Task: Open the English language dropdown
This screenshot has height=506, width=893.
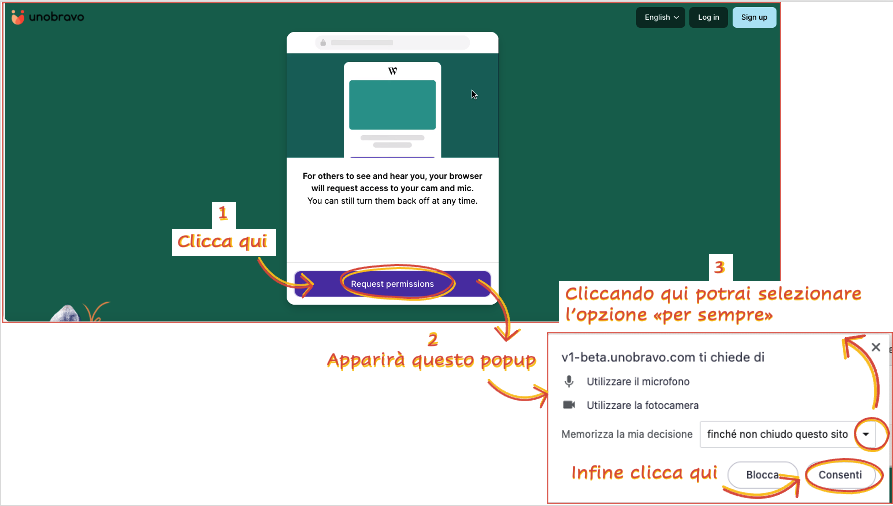Action: pos(661,17)
